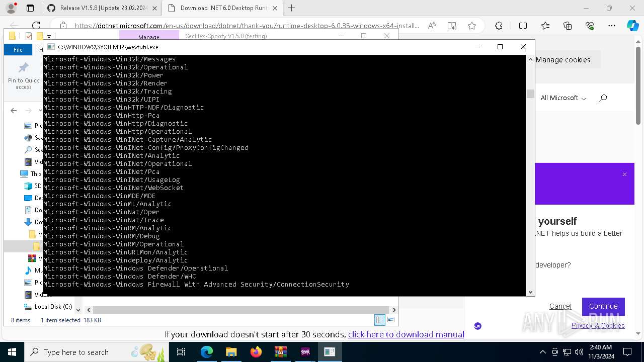
Task: Go back in File Explorer navigation
Action: click(x=14, y=111)
